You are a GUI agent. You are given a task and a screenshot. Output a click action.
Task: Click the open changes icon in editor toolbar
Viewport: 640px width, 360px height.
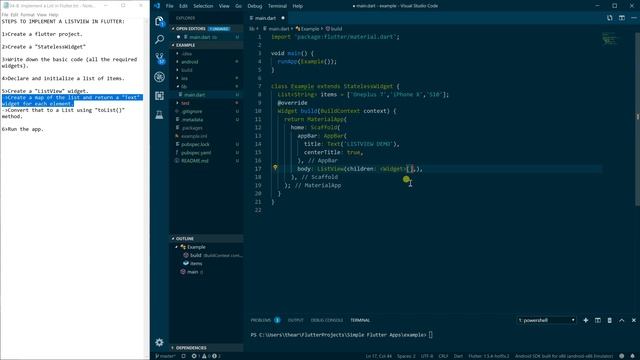coord(609,18)
